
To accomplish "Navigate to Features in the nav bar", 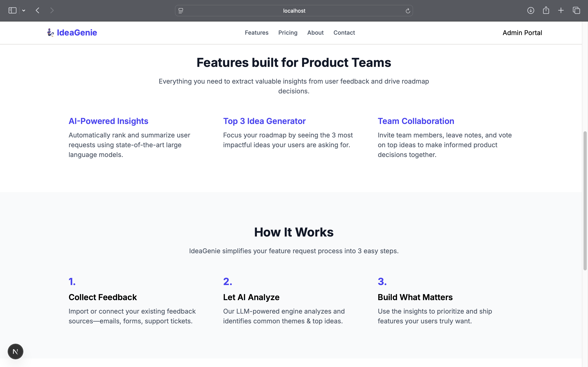I will [x=256, y=33].
